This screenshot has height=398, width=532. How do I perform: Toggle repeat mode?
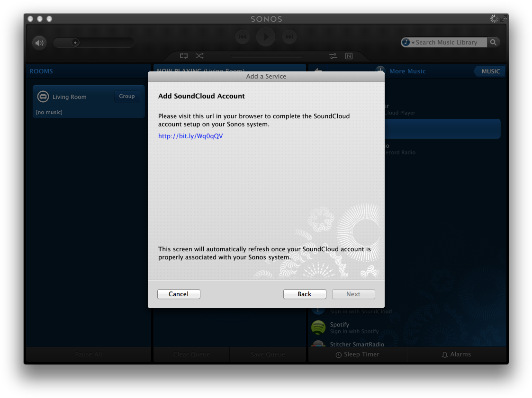[184, 56]
